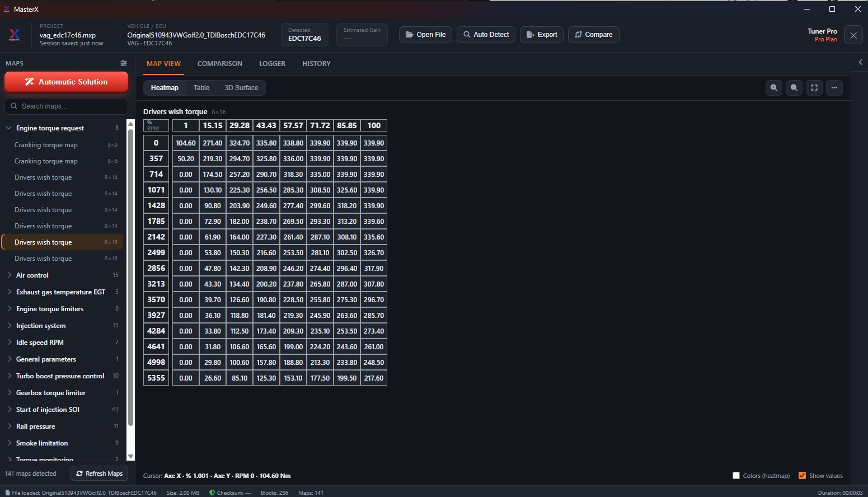Click scrollbar up arrow in maps list

click(131, 124)
